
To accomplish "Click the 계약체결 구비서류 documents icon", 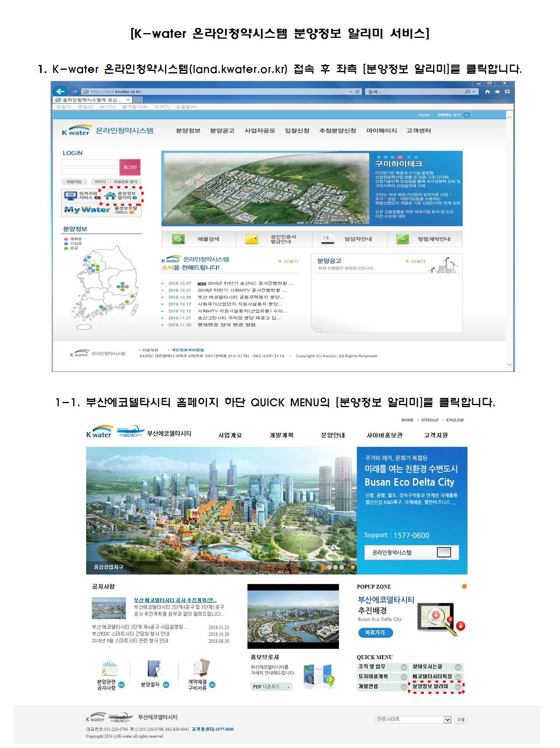I will coord(201,667).
